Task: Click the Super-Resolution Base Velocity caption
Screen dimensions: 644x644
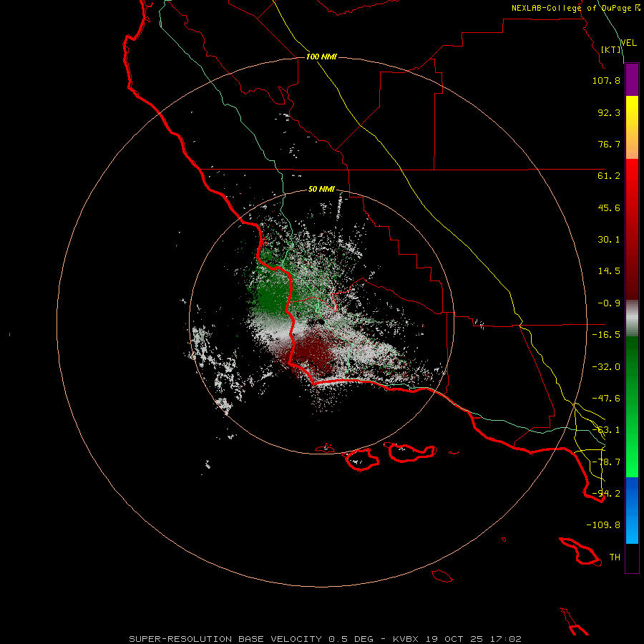Action: (x=325, y=639)
